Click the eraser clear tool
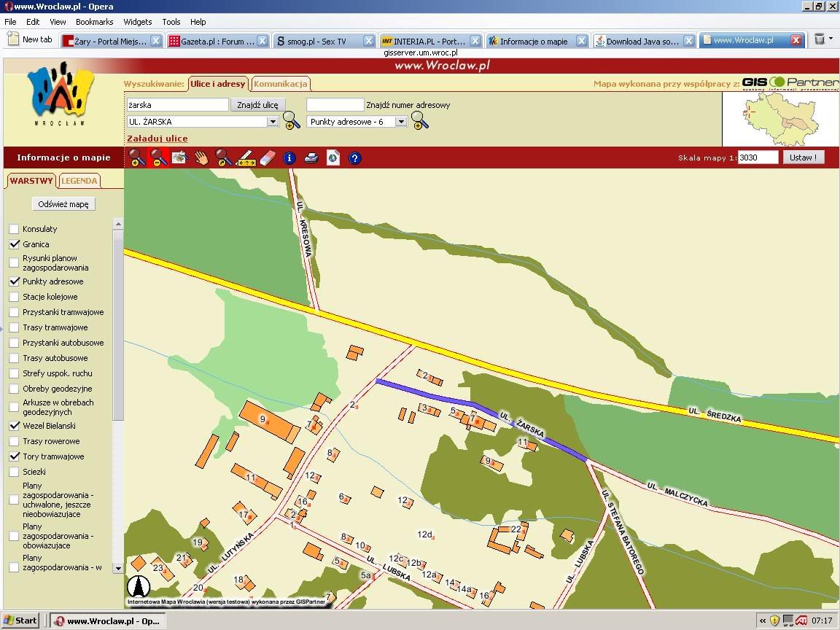840x630 pixels. click(x=268, y=157)
